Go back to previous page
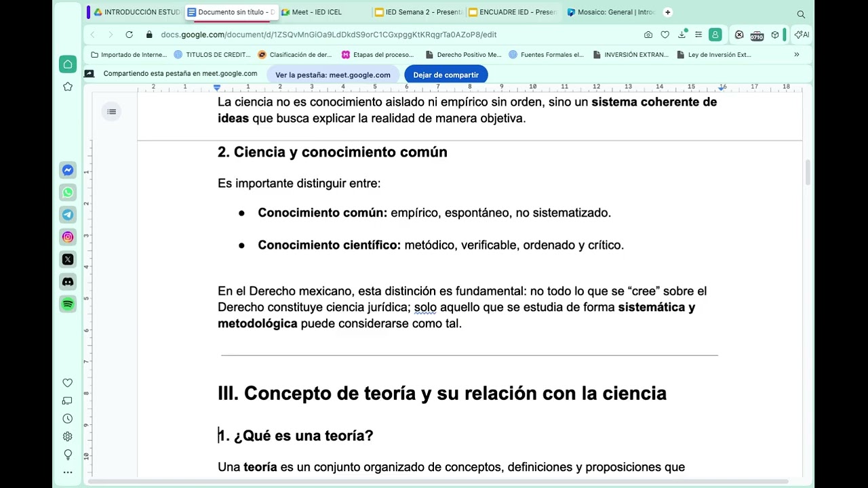The width and height of the screenshot is (868, 488). coord(93,35)
